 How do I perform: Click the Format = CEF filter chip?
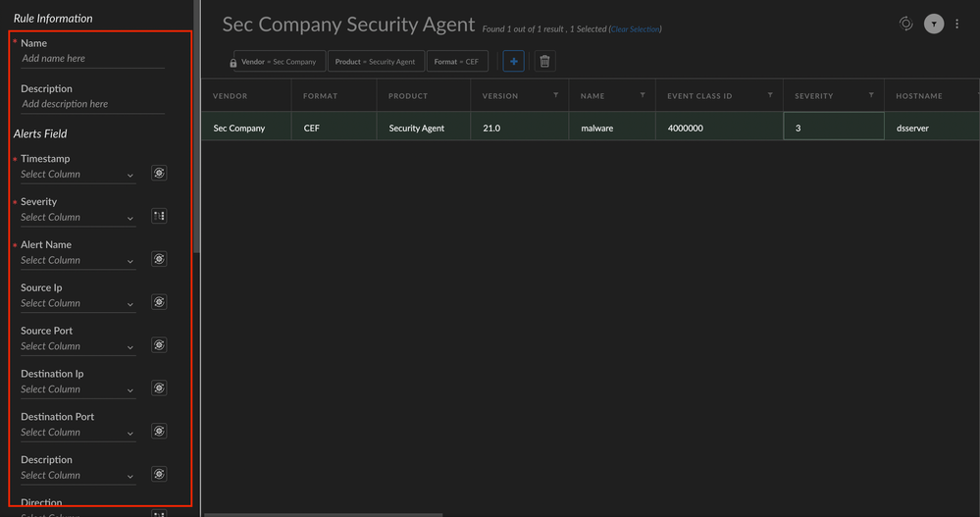457,62
